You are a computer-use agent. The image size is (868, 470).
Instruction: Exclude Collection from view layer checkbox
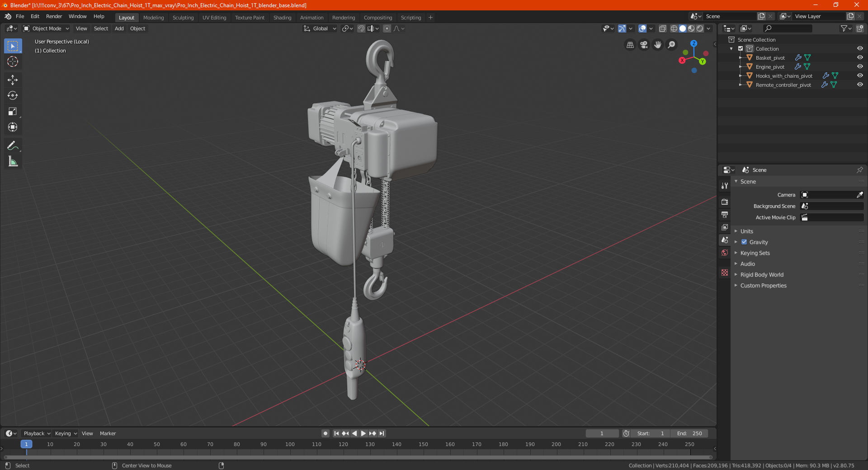pyautogui.click(x=741, y=49)
